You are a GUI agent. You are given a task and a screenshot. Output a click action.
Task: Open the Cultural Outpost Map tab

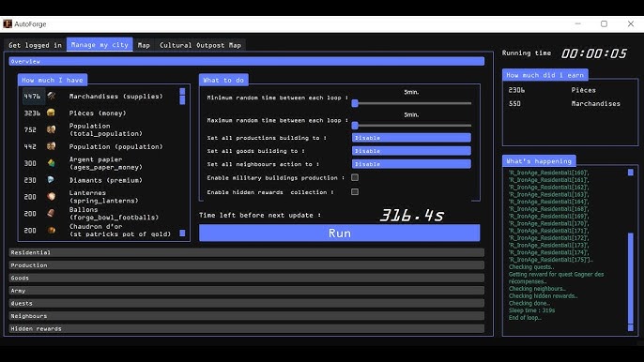tap(200, 45)
